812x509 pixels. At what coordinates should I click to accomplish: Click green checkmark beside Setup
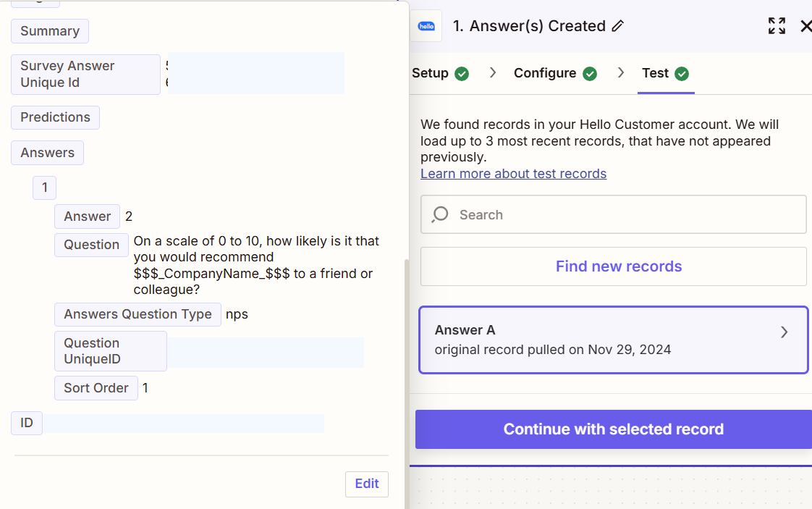[x=462, y=74]
